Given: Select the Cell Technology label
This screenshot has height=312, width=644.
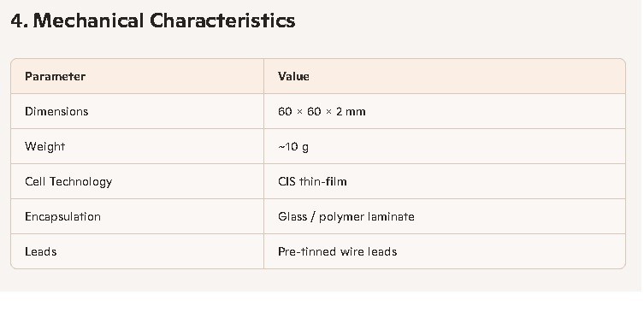Looking at the screenshot, I should point(68,181).
